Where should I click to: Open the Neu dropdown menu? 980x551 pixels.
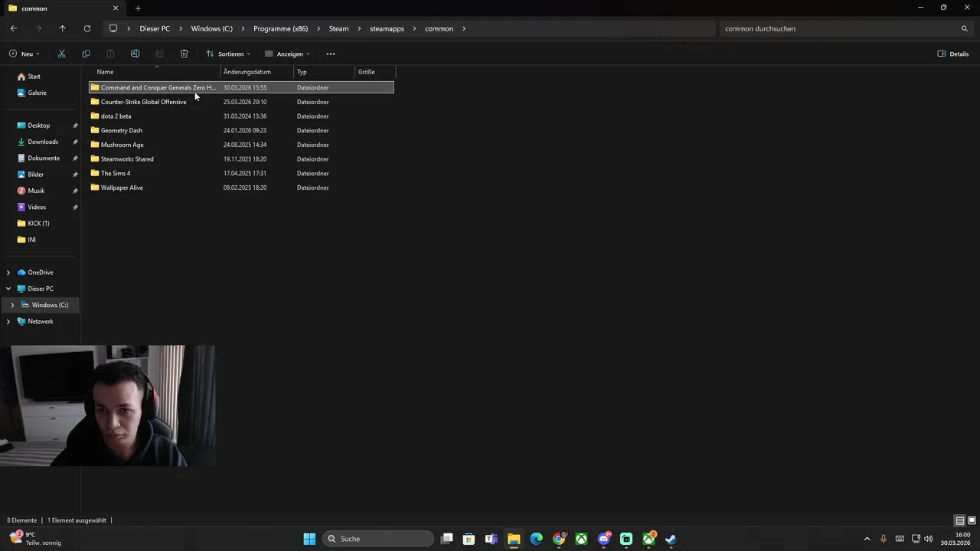pos(24,54)
